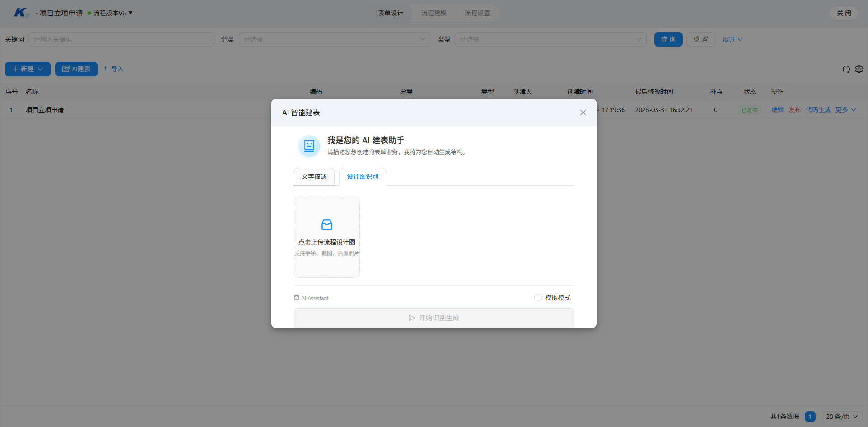Expand more filters with 展开
This screenshot has height=427, width=868.
coord(732,39)
